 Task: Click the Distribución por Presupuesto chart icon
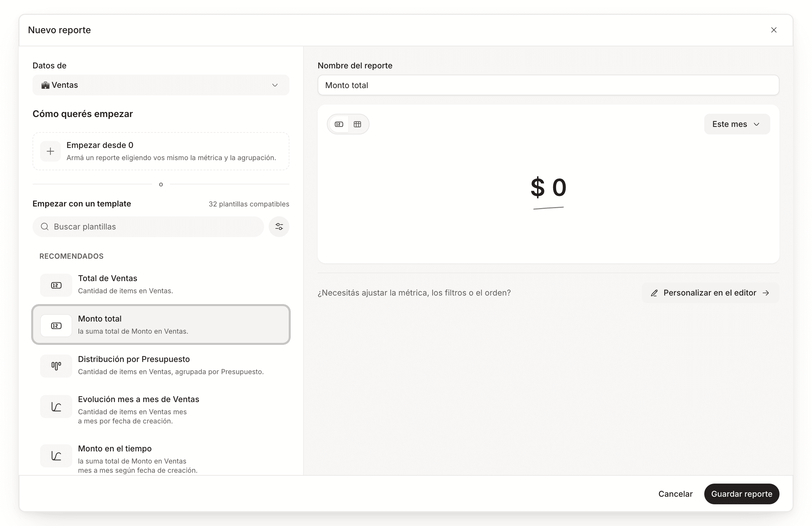click(56, 366)
